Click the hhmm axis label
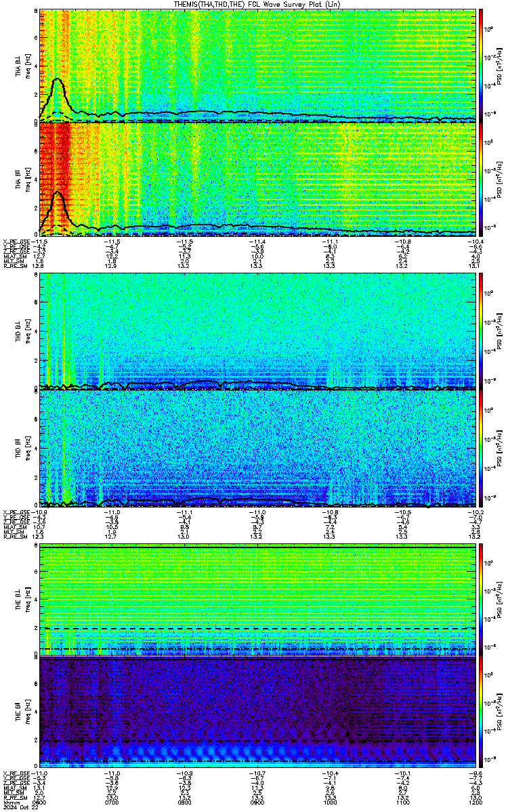The height and width of the screenshot is (812, 508). pos(10,801)
